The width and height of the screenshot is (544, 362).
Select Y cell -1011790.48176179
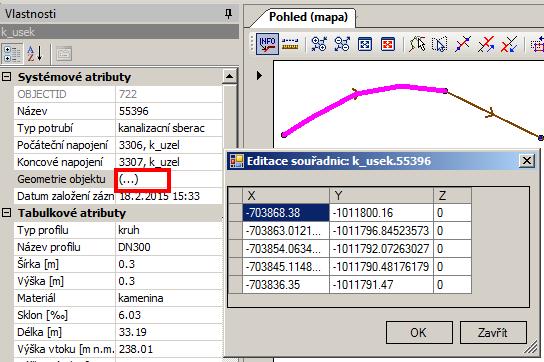pyautogui.click(x=381, y=267)
